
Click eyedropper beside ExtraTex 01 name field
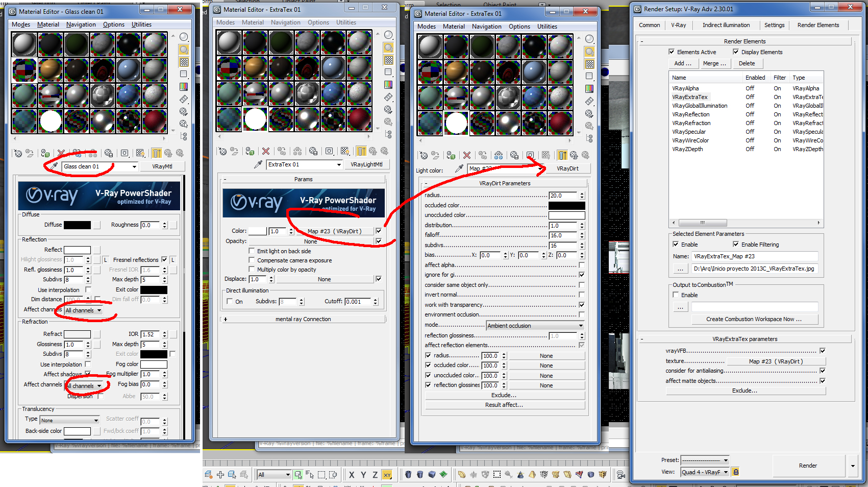coord(258,164)
